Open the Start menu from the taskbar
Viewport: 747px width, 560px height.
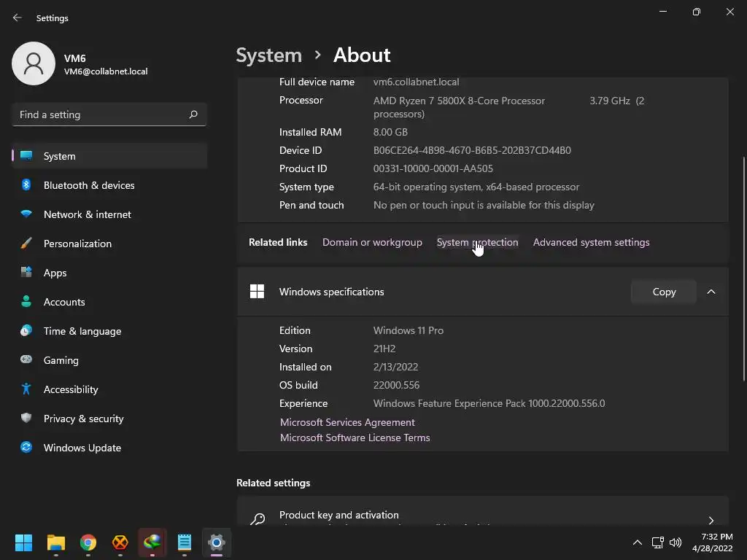[x=23, y=542]
